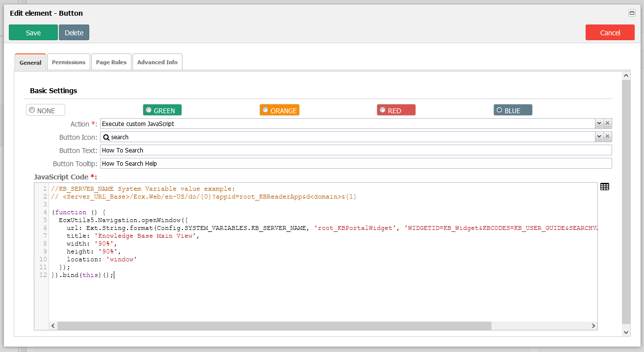Click the Basic Settings section heading

(x=53, y=91)
